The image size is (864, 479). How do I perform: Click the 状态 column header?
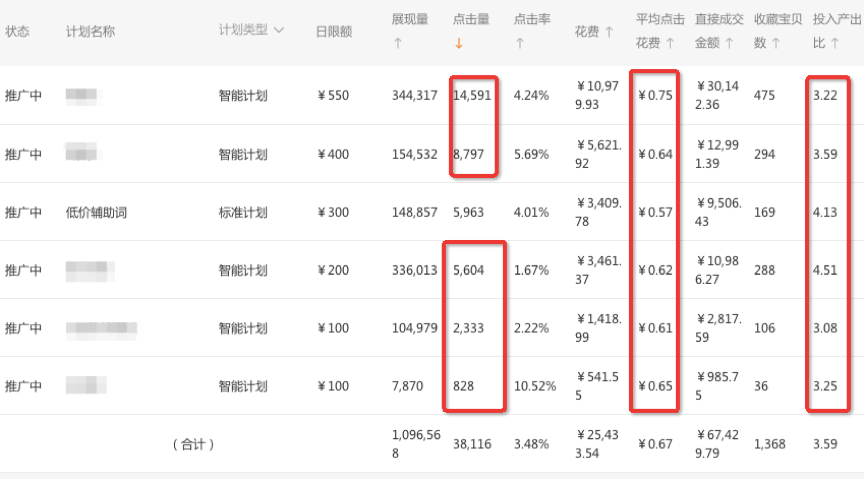pos(17,31)
